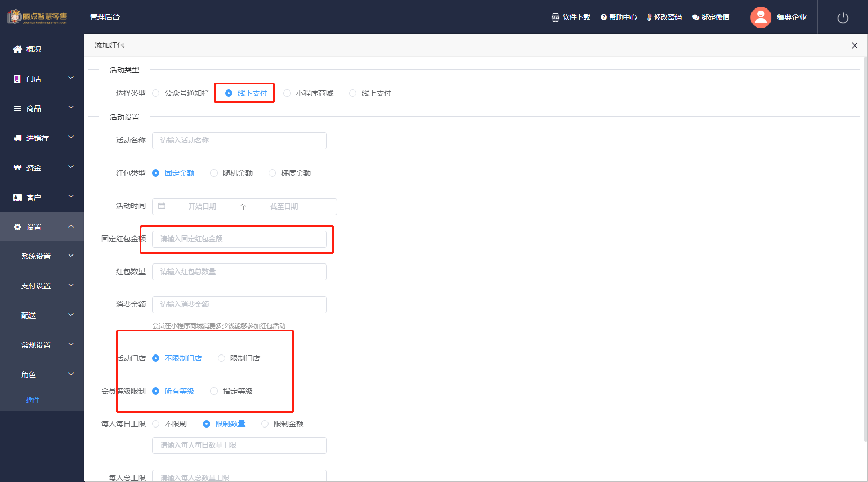
Task: Focus 每人每日数量上限 input field
Action: 239,445
